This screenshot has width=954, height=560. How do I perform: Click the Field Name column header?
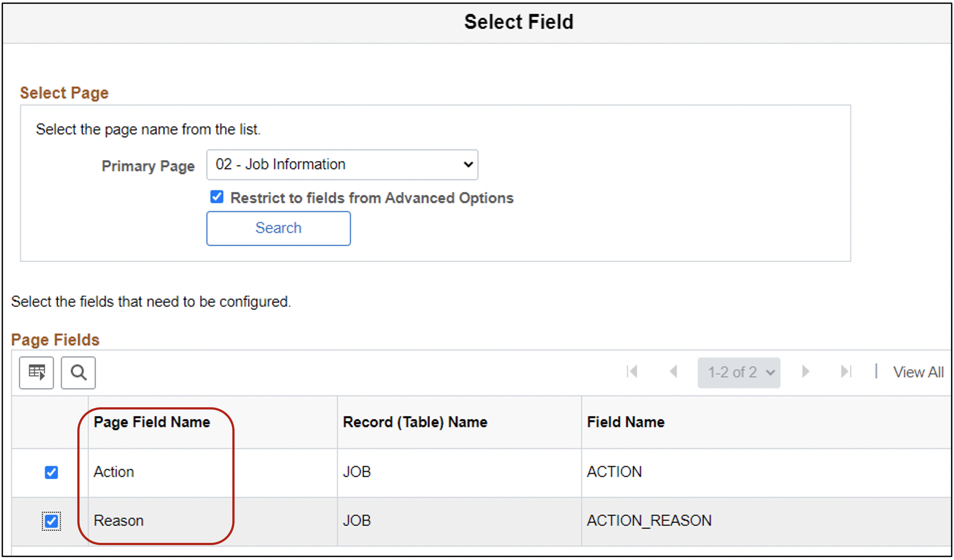click(625, 422)
